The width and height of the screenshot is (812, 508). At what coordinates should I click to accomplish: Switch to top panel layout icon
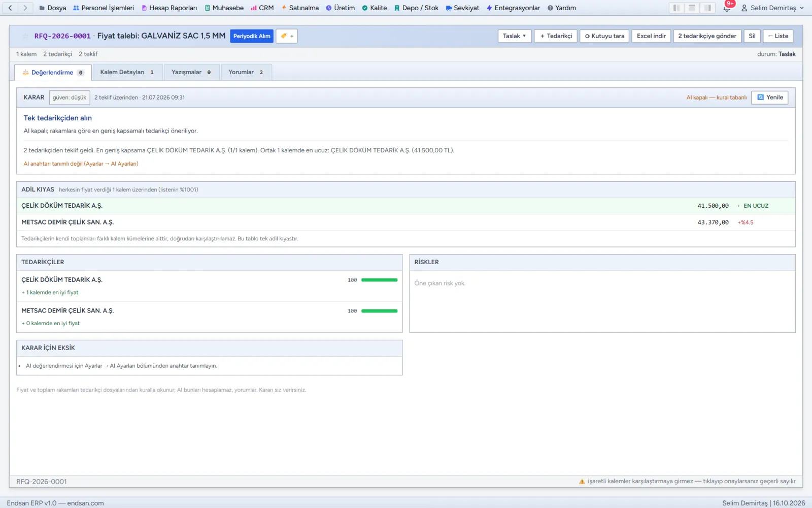692,8
